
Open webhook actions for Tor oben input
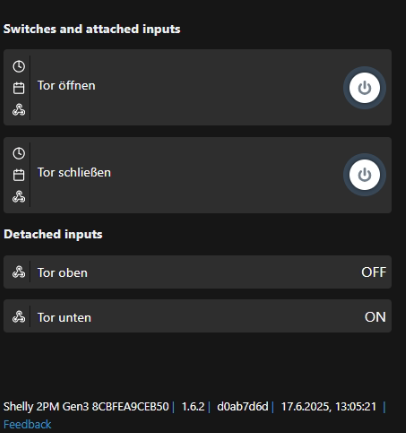[x=19, y=272]
